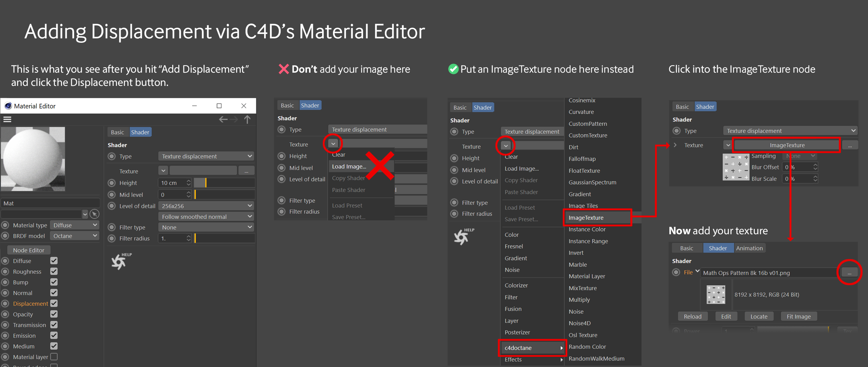
Task: Uncheck the Emission channel checkbox
Action: (54, 335)
